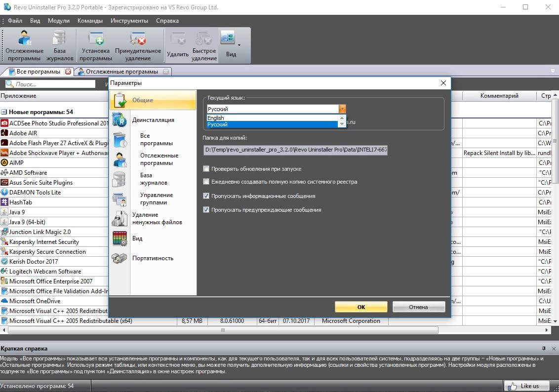Open the Модули menu
The height and width of the screenshot is (392, 559).
tap(59, 21)
